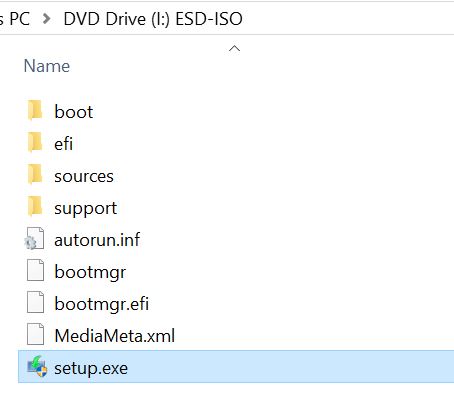Select the efi folder icon
Image resolution: width=454 pixels, height=416 pixels.
coord(35,142)
